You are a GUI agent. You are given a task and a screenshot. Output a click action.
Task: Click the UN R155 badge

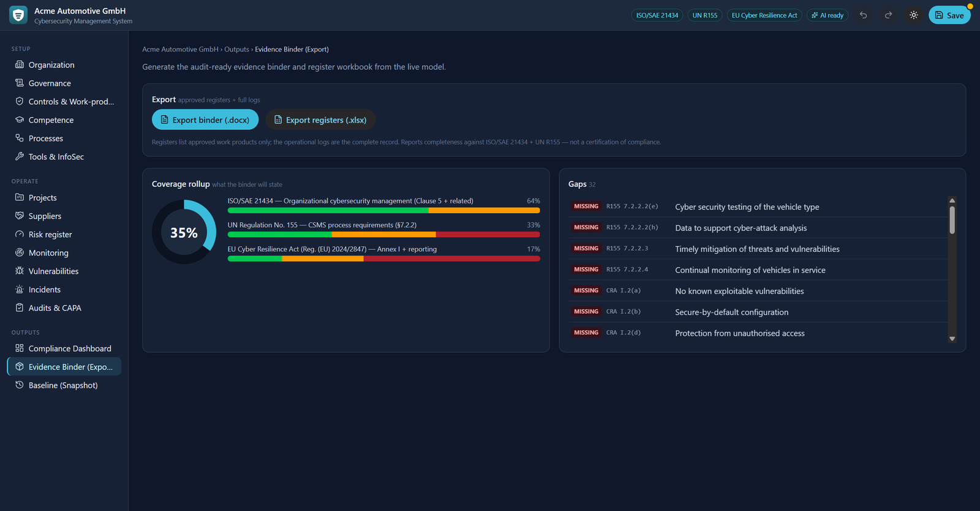click(705, 15)
